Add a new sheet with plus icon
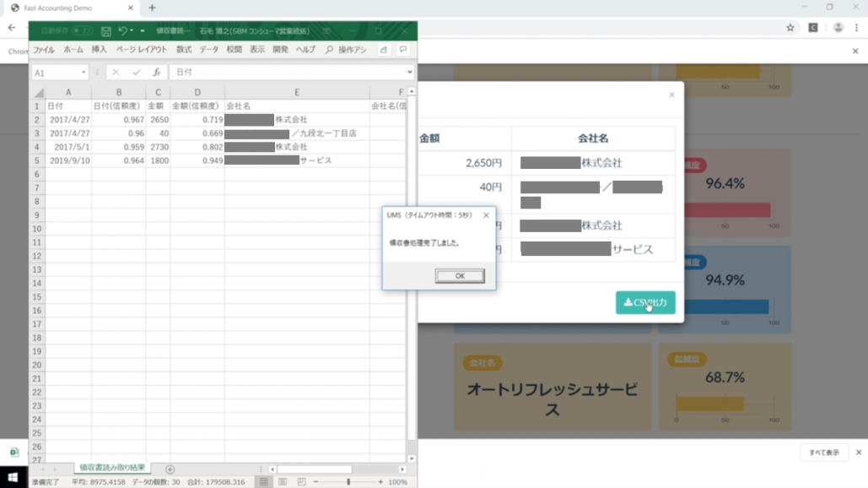Viewport: 868px width, 488px height. (170, 469)
